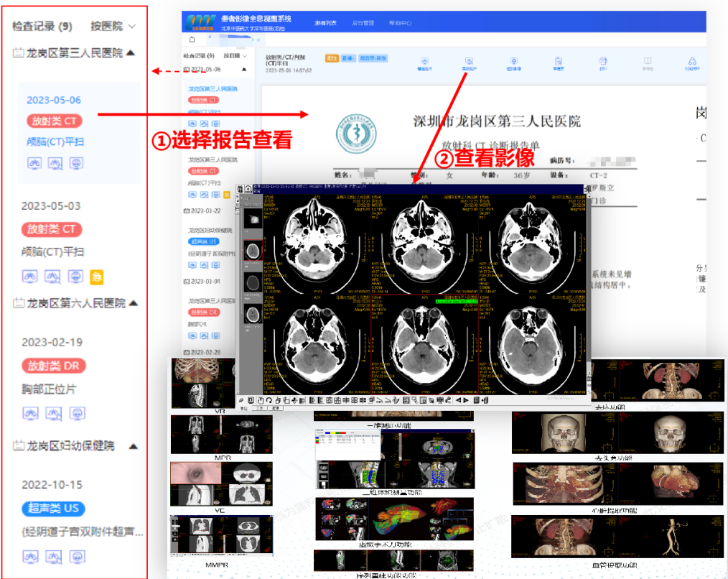Select the 2023-05-06 exam record
The width and height of the screenshot is (728, 579).
coord(54,101)
